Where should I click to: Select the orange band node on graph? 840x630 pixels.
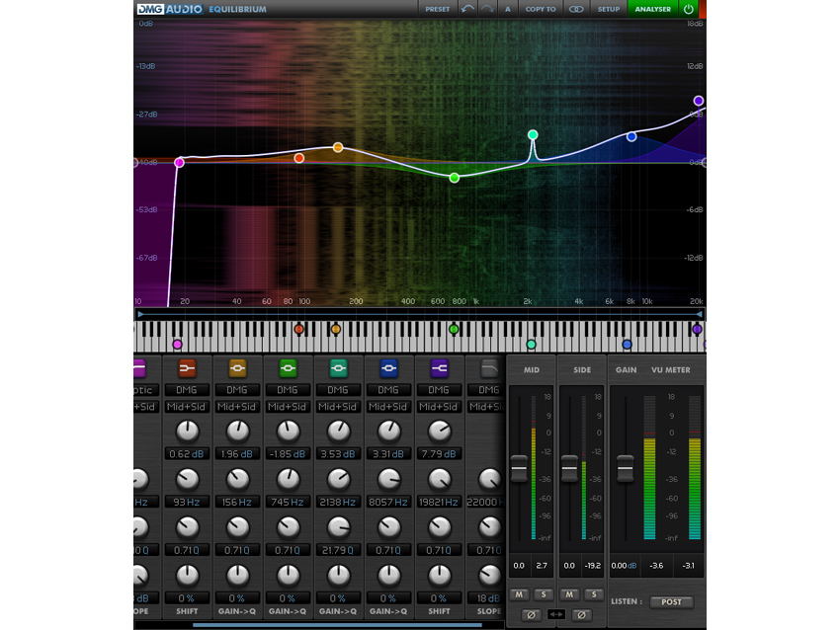pos(338,147)
